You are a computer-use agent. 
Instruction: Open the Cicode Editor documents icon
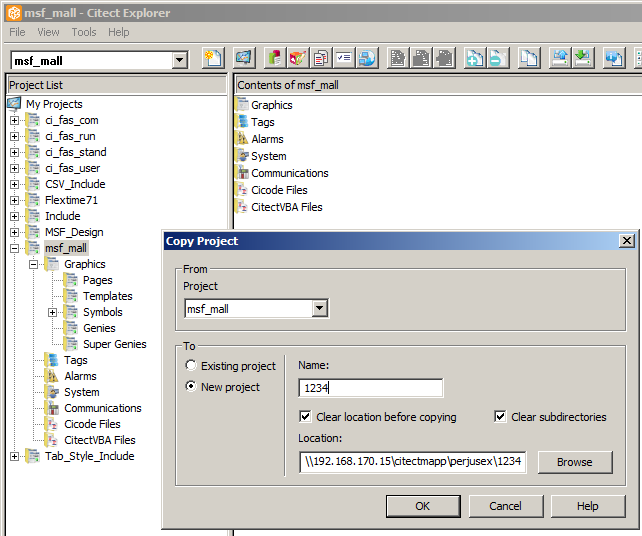coord(321,58)
